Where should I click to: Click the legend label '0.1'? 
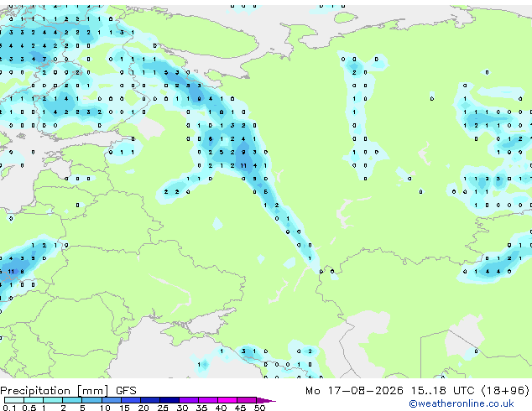(9, 408)
